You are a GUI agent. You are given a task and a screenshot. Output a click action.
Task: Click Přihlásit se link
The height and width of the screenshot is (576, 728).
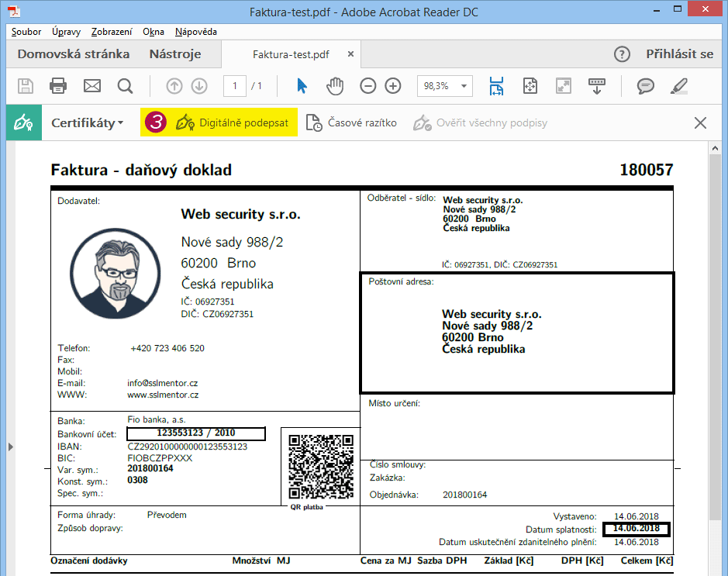(680, 54)
